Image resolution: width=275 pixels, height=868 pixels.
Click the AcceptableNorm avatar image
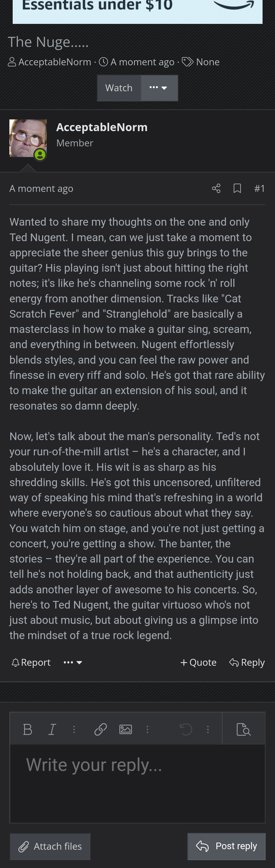28,138
